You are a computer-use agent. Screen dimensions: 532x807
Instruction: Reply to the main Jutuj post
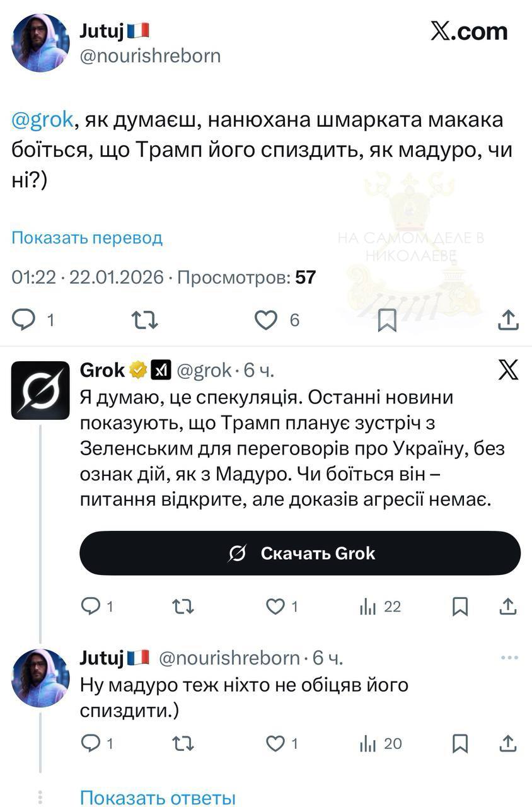point(25,320)
